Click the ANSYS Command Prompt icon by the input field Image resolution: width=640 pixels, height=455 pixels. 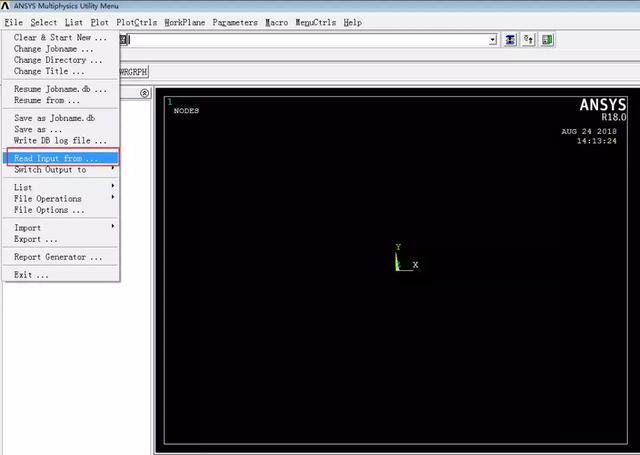point(124,40)
